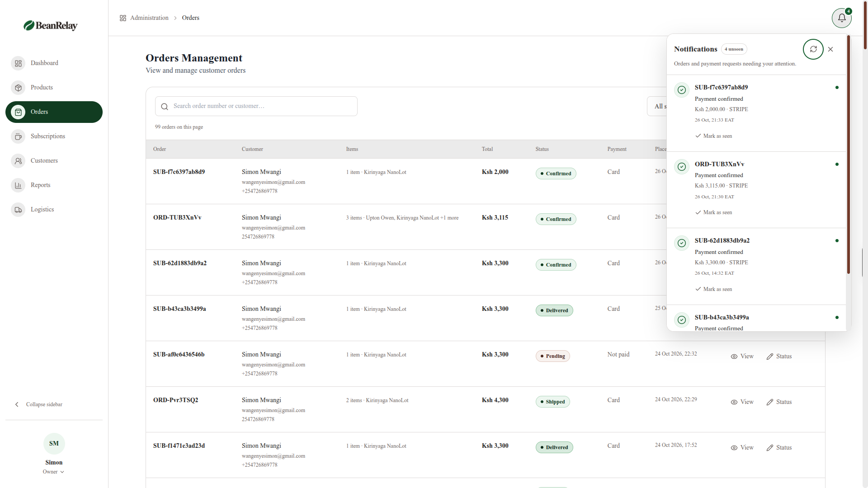868x488 pixels.
Task: Click the Pending status badge
Action: click(552, 357)
